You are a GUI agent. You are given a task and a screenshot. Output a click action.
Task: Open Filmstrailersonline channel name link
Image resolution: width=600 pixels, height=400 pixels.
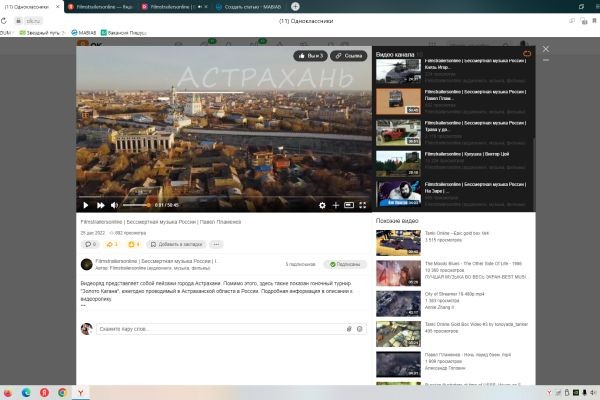click(x=158, y=261)
